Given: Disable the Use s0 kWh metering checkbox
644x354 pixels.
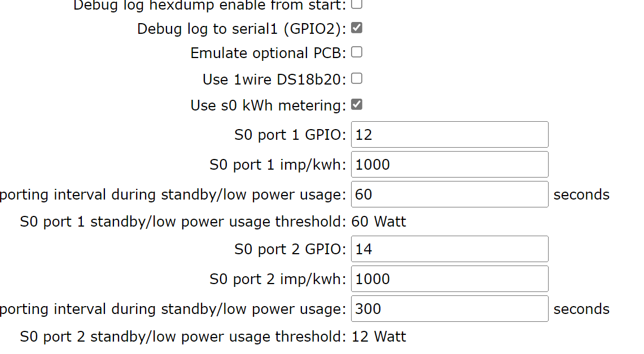Looking at the screenshot, I should 357,104.
